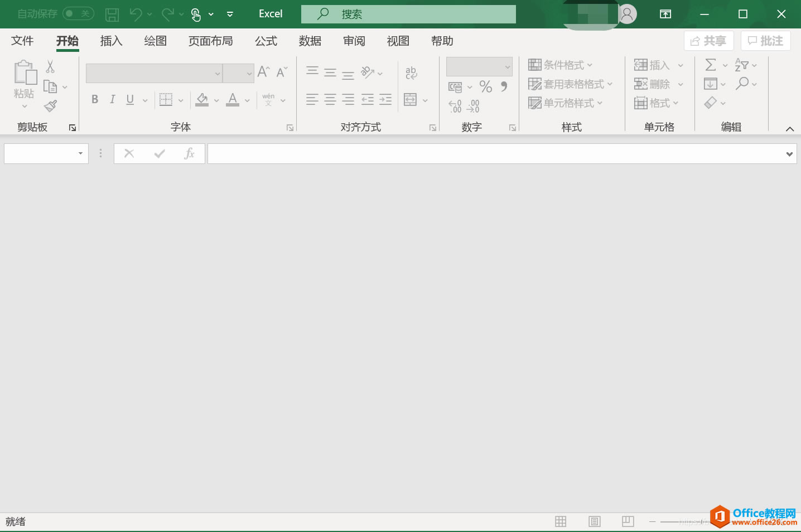Open 批注 (Comments) panel
This screenshot has height=532, width=801.
pos(765,40)
